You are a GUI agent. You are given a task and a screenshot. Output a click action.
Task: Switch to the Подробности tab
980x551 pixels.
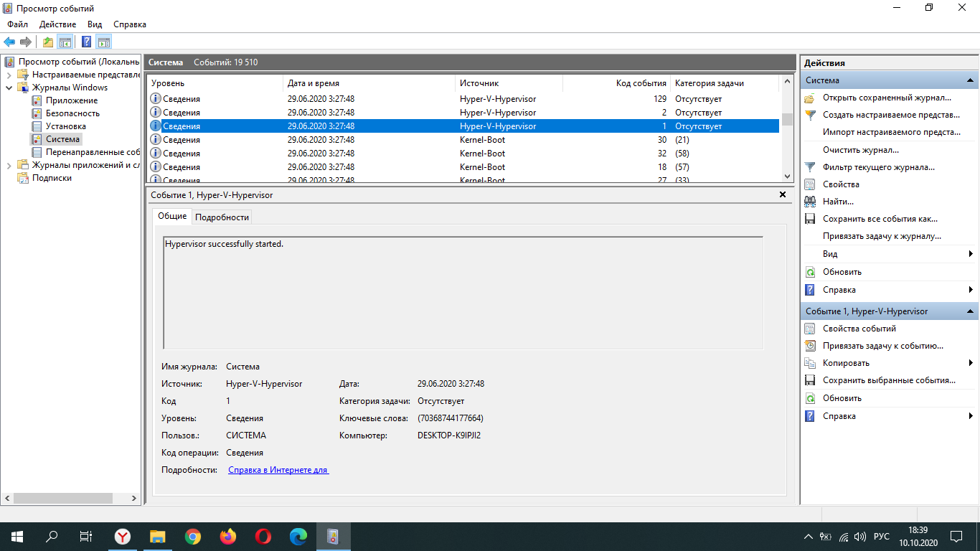pyautogui.click(x=222, y=217)
